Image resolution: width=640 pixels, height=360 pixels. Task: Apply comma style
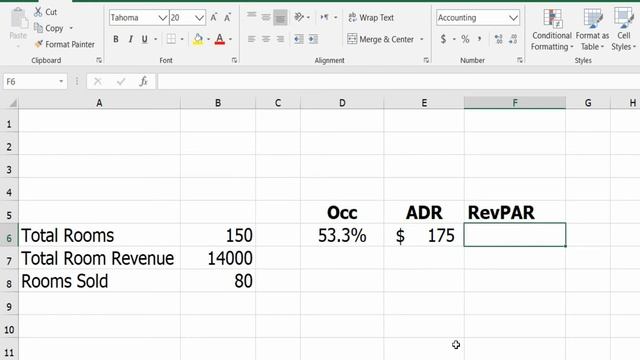pos(480,39)
